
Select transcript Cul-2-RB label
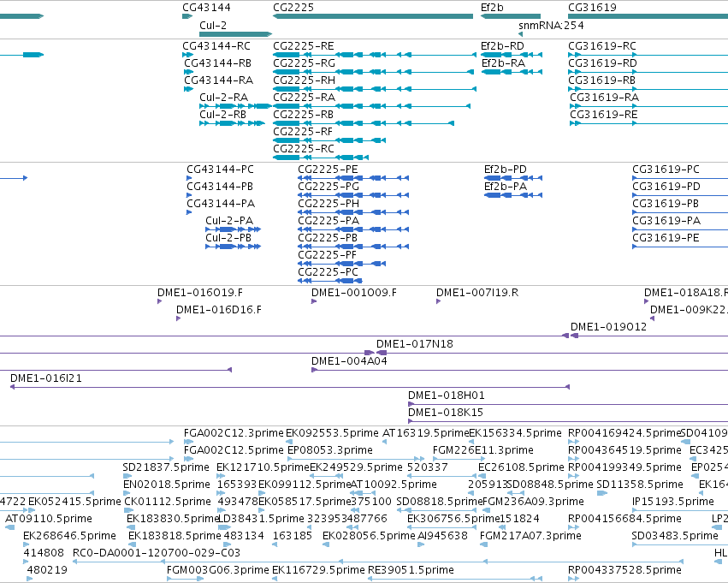pyautogui.click(x=223, y=115)
